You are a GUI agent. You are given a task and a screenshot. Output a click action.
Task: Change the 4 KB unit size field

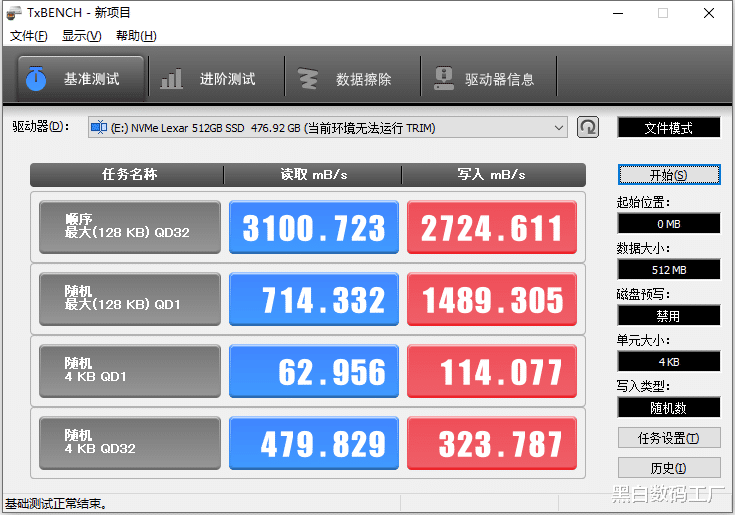(x=669, y=361)
